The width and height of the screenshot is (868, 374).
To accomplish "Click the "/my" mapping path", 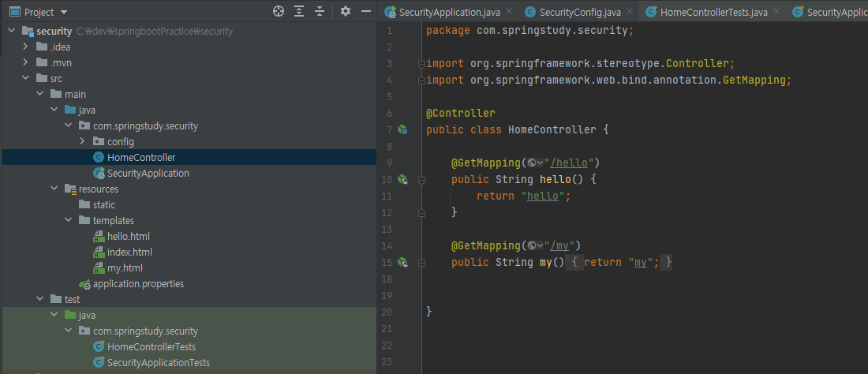I will (559, 245).
